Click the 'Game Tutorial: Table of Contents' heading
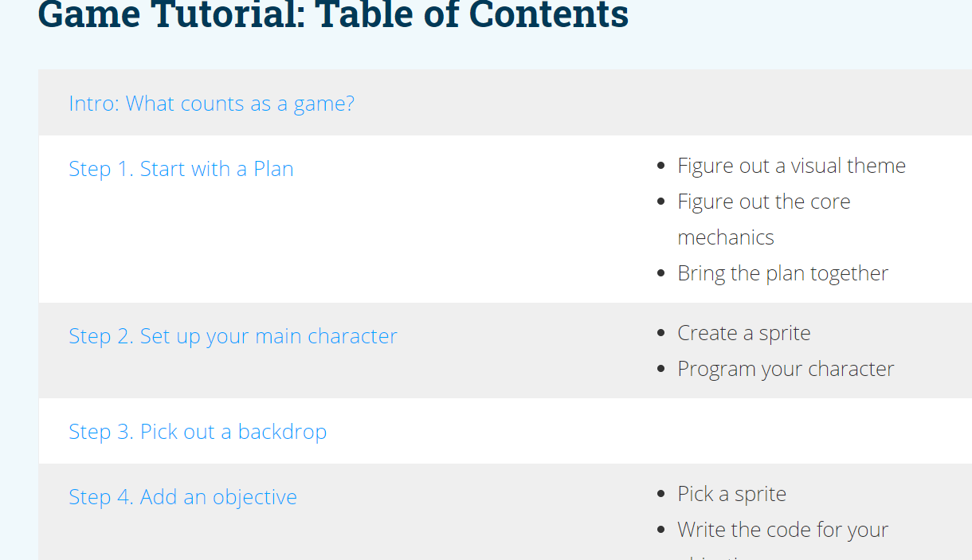972x560 pixels. click(x=333, y=14)
